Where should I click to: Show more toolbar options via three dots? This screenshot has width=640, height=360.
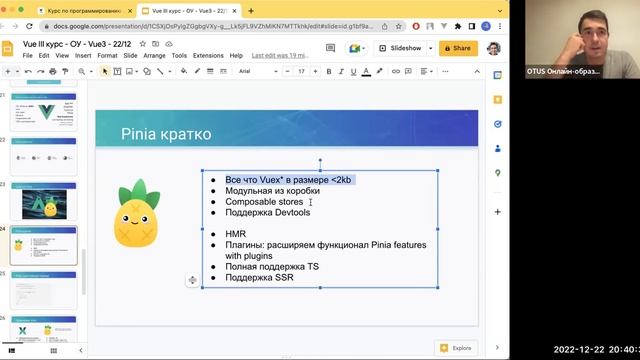pyautogui.click(x=445, y=71)
